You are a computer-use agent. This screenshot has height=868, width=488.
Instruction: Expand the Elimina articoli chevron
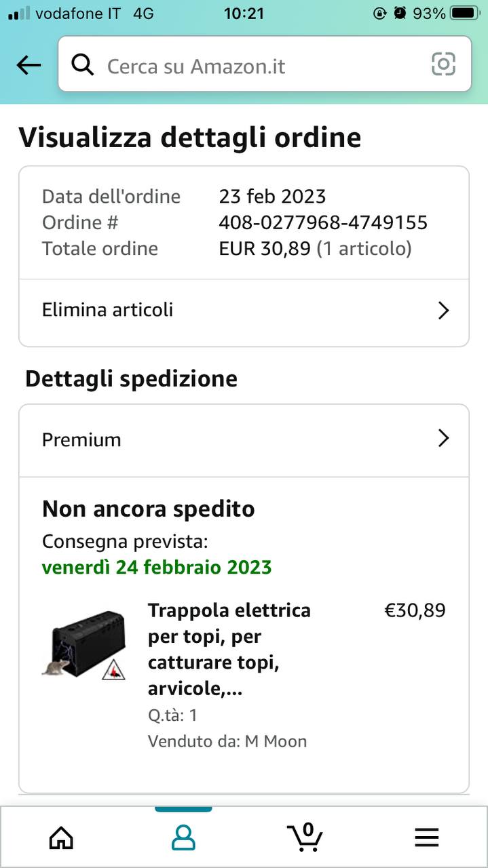click(443, 311)
